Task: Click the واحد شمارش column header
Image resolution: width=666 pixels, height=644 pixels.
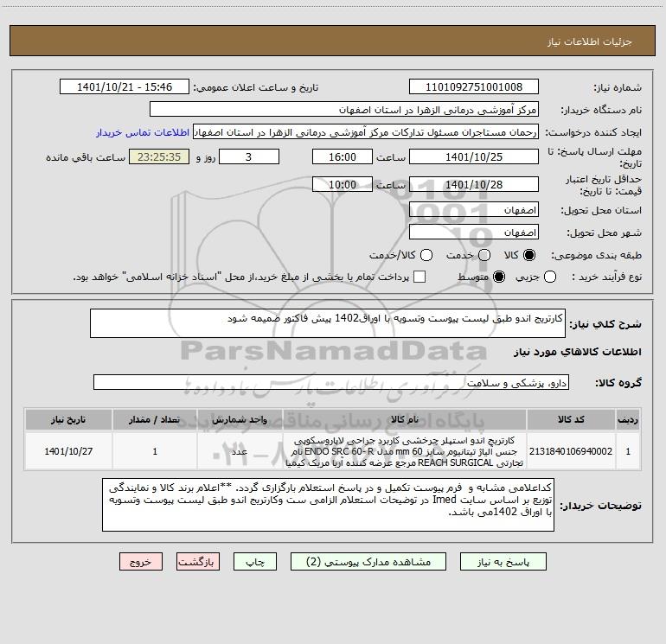Action: tap(240, 419)
